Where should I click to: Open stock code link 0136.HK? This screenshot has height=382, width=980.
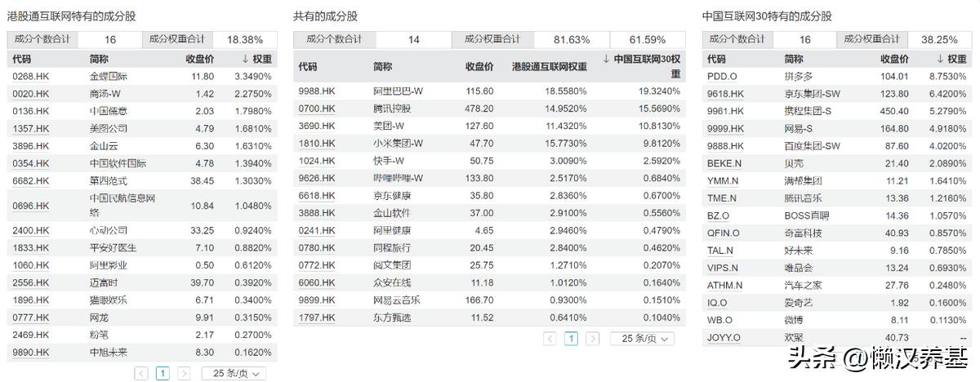point(31,111)
